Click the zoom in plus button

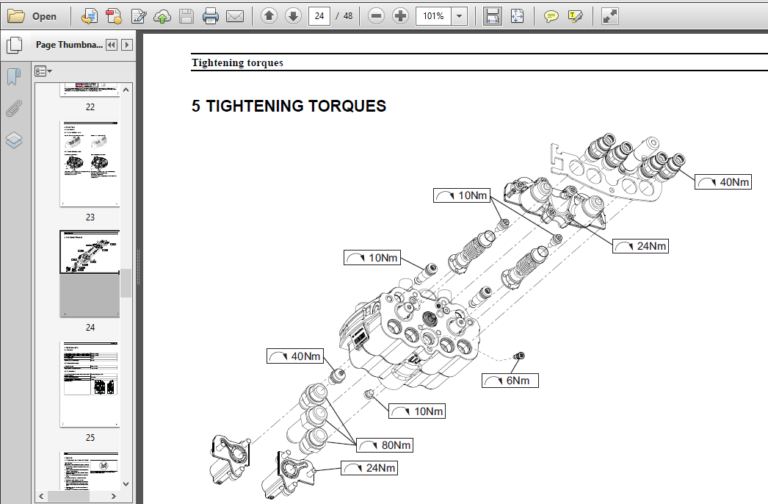click(400, 16)
